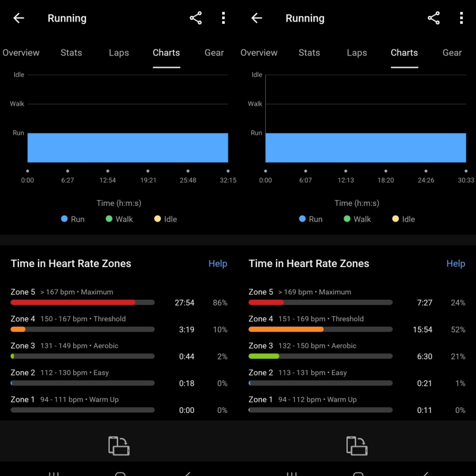Tap the blue Run bar in right chart

[366, 148]
